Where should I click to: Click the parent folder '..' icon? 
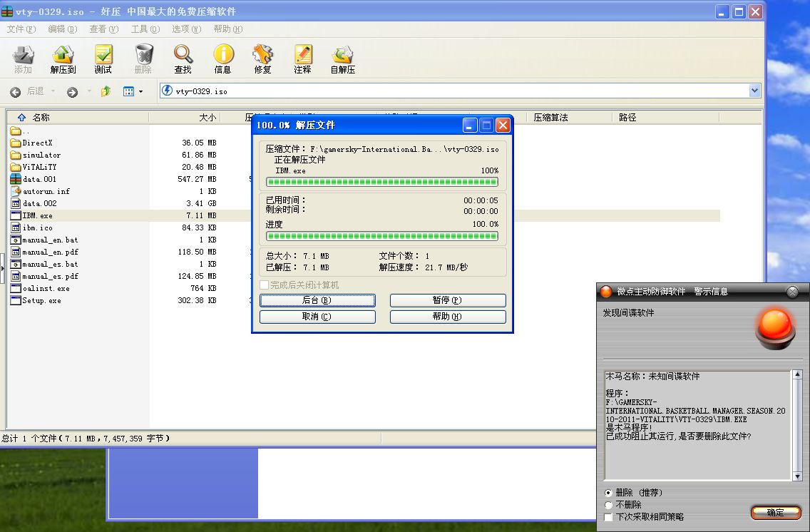pos(16,131)
